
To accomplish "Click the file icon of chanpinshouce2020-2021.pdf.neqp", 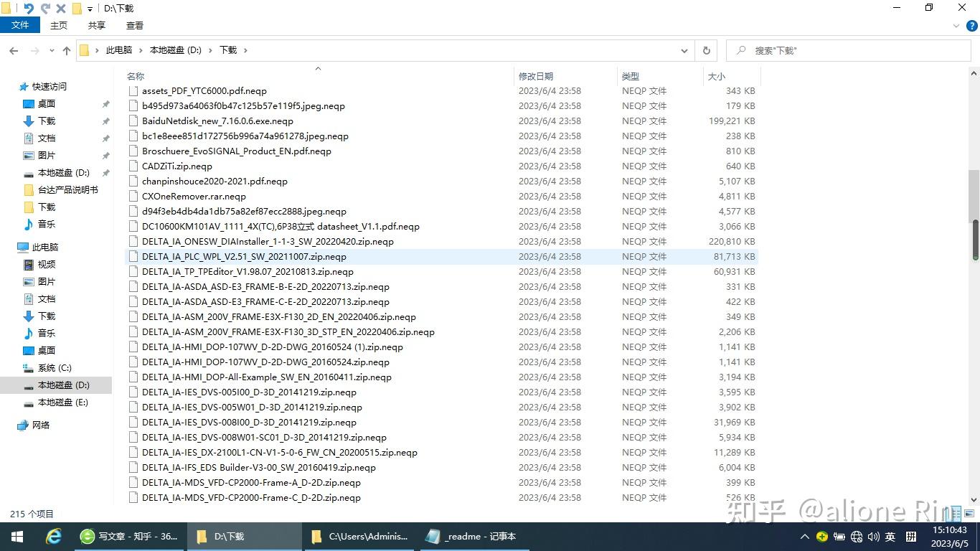I will 133,182.
